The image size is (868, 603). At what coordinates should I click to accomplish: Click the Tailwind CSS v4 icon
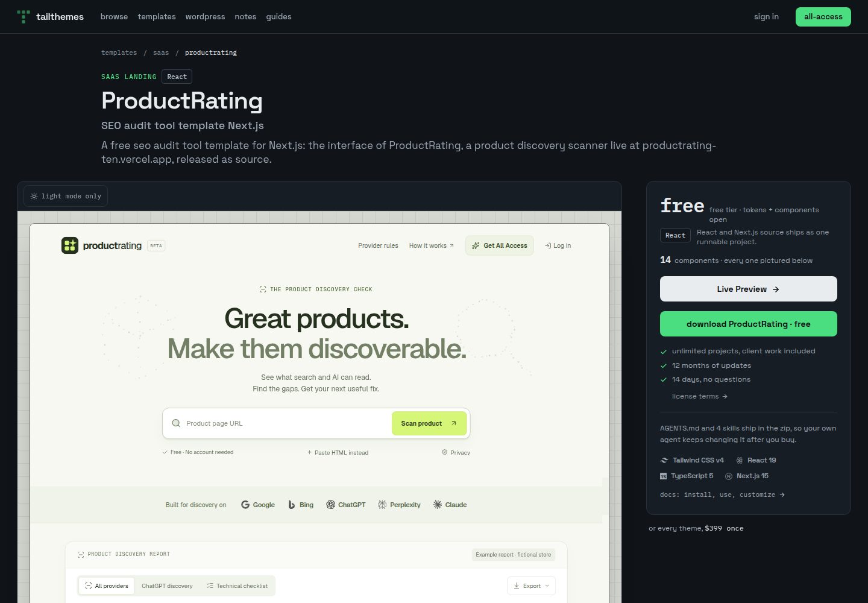664,460
